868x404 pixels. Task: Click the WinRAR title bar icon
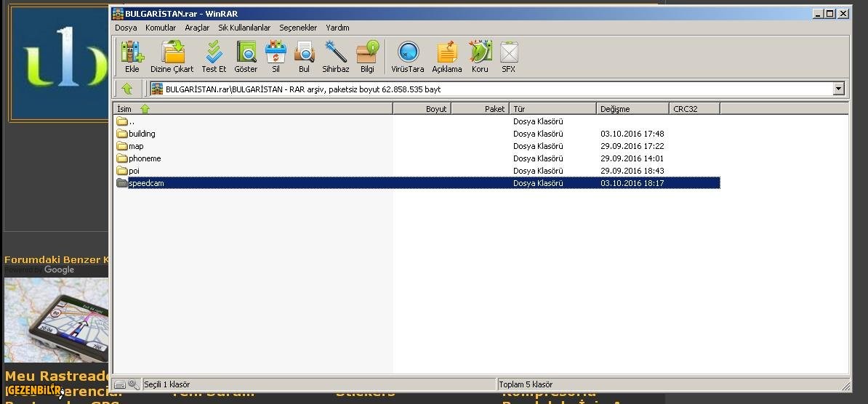coord(118,14)
